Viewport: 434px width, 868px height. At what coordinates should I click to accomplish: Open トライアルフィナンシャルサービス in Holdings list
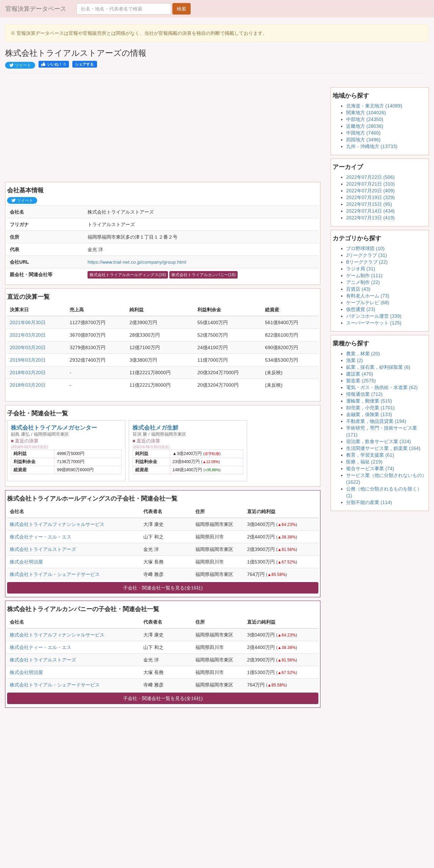pyautogui.click(x=57, y=524)
